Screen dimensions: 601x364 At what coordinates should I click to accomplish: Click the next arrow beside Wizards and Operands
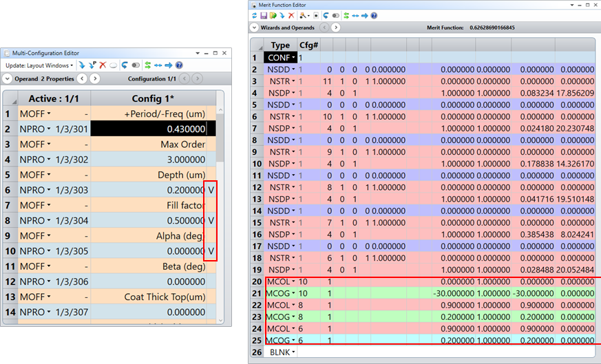336,28
